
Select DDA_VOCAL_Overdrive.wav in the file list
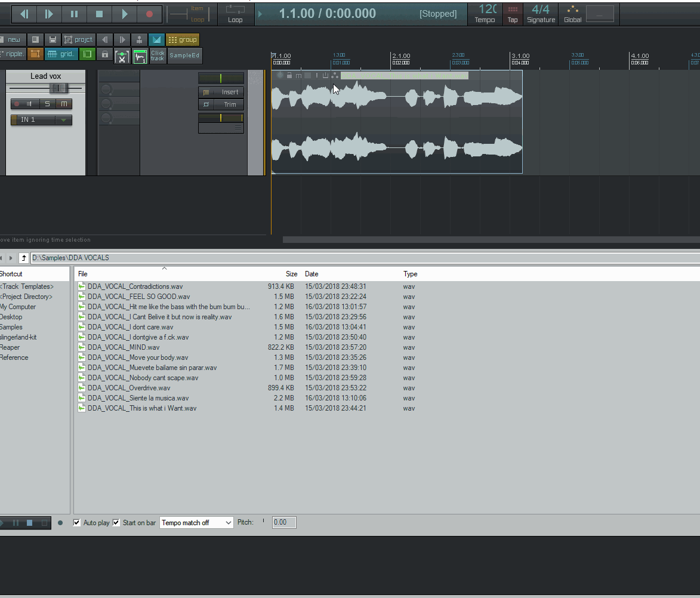pyautogui.click(x=128, y=388)
